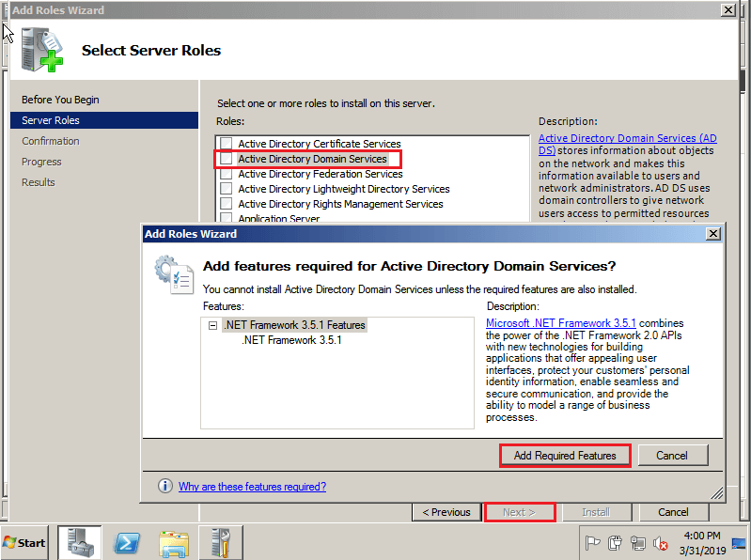This screenshot has height=560, width=751.
Task: Select the Confirmation step in sidebar
Action: [x=51, y=141]
